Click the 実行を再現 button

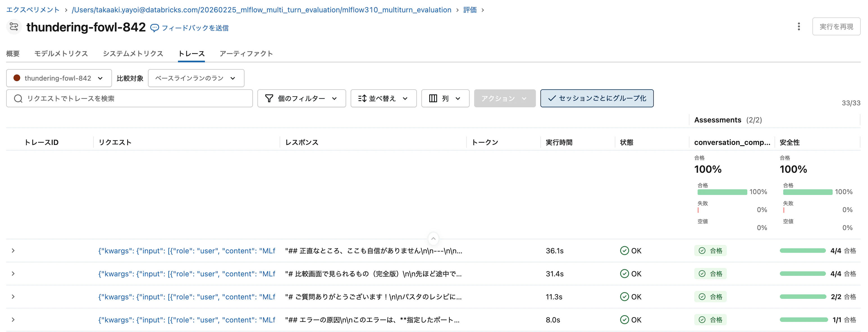pyautogui.click(x=836, y=27)
